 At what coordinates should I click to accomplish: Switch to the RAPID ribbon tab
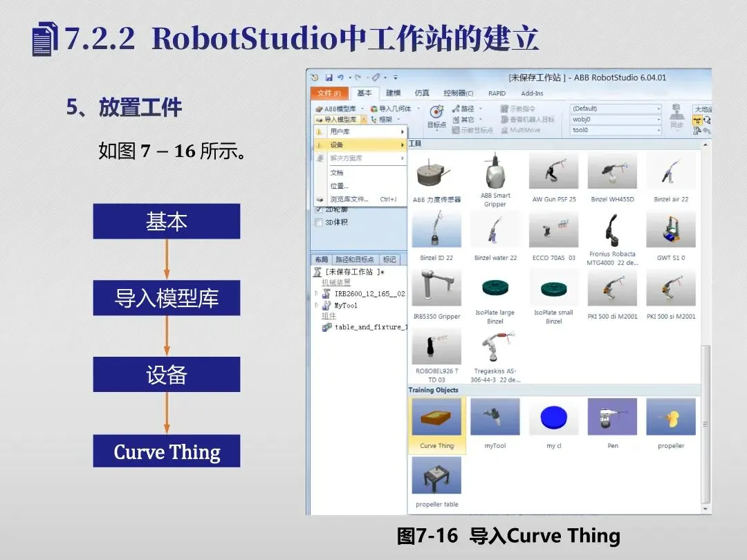click(x=497, y=93)
